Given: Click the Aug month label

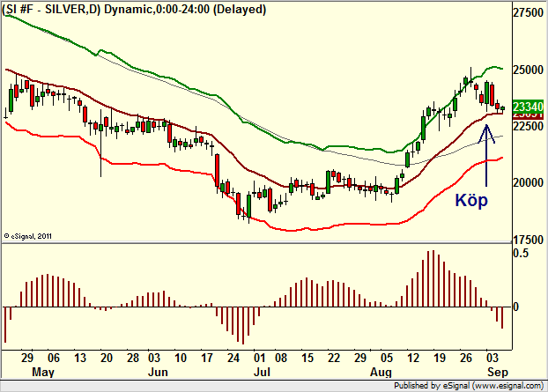Looking at the screenshot, I should coord(381,372).
